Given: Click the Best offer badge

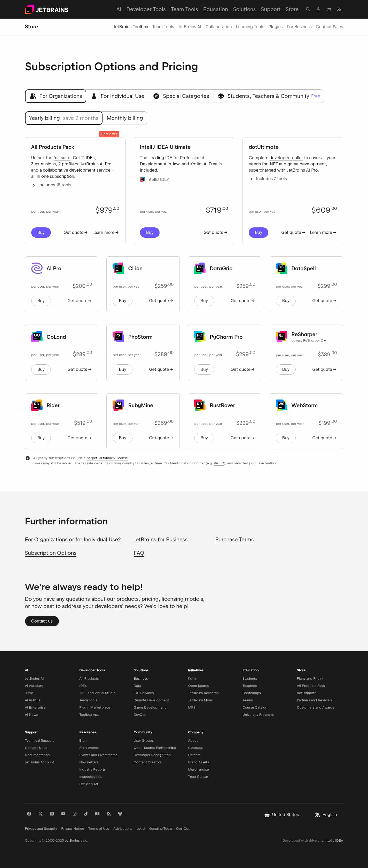Looking at the screenshot, I should pyautogui.click(x=109, y=134).
